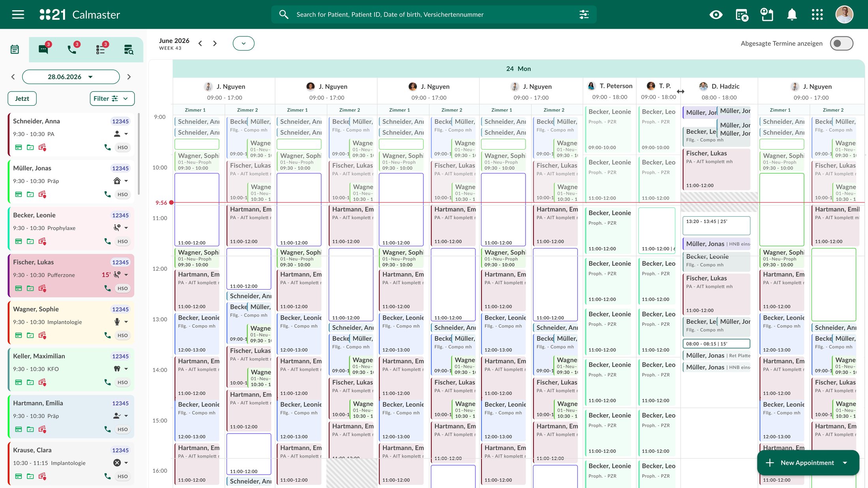Expand status dropdown for Becker, Leonie
This screenshot has height=488, width=868.
[126, 228]
